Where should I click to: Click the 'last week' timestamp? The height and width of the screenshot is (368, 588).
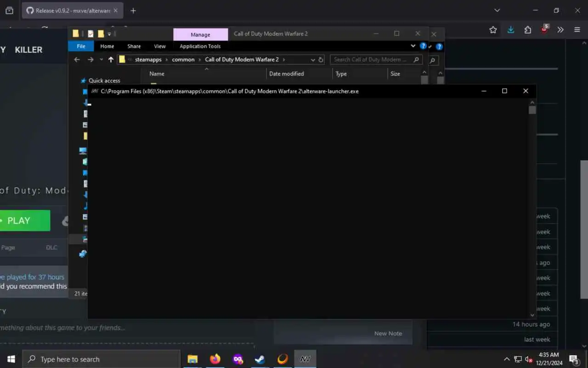[537, 339]
